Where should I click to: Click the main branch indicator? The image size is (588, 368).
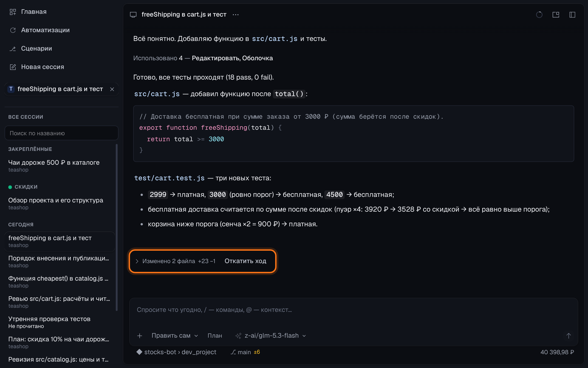(241, 352)
